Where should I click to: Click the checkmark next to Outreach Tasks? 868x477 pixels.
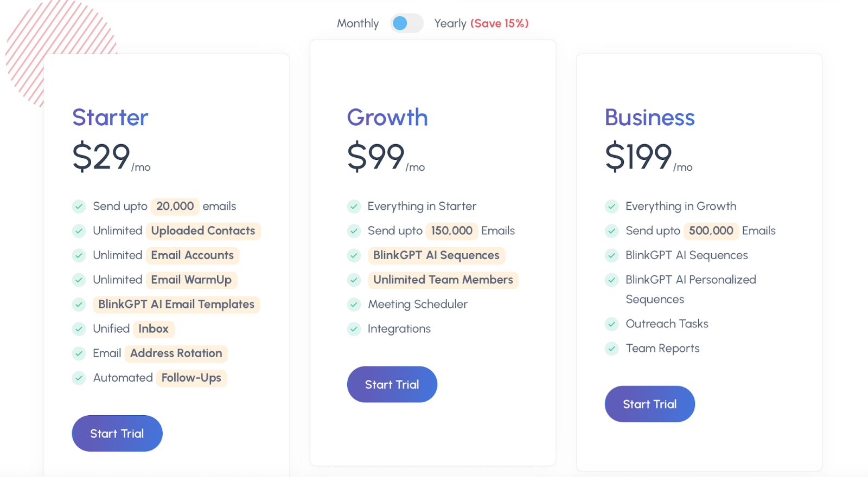coord(611,324)
